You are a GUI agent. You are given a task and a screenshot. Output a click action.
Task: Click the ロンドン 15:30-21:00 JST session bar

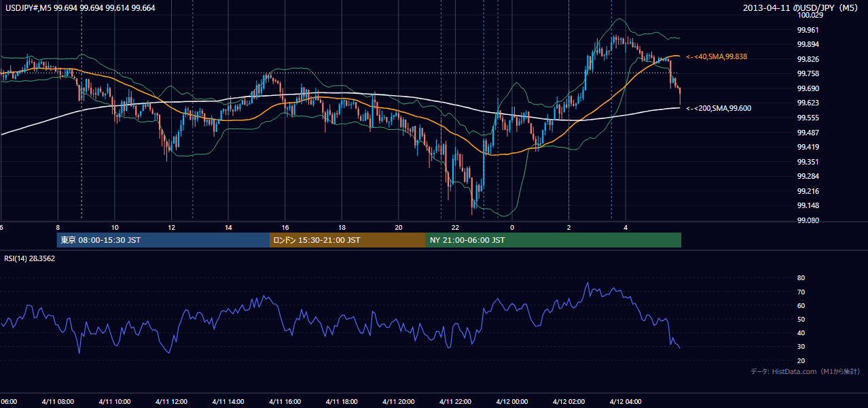(348, 240)
